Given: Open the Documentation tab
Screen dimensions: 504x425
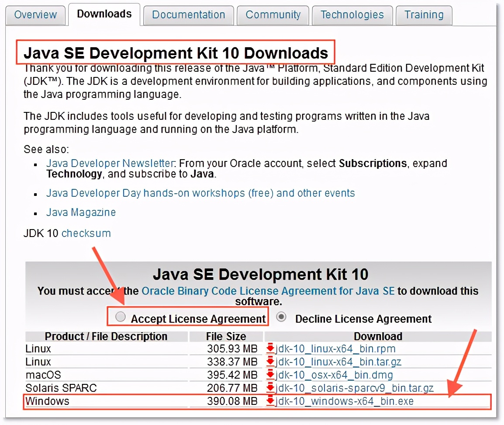Looking at the screenshot, I should [x=188, y=15].
